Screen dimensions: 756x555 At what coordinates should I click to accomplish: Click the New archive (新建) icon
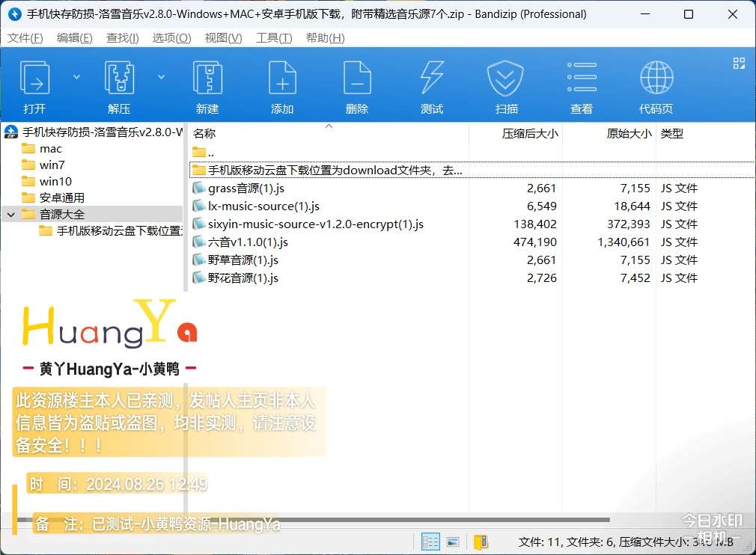(207, 78)
